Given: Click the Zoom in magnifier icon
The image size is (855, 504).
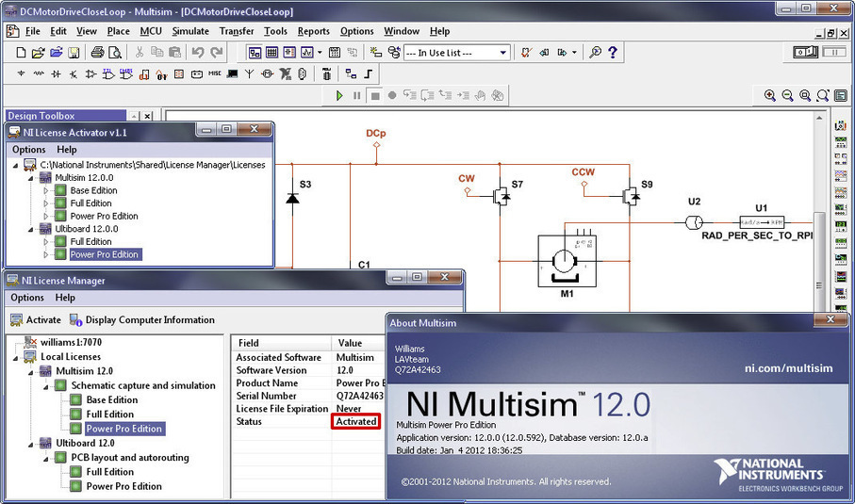Looking at the screenshot, I should click(x=770, y=95).
